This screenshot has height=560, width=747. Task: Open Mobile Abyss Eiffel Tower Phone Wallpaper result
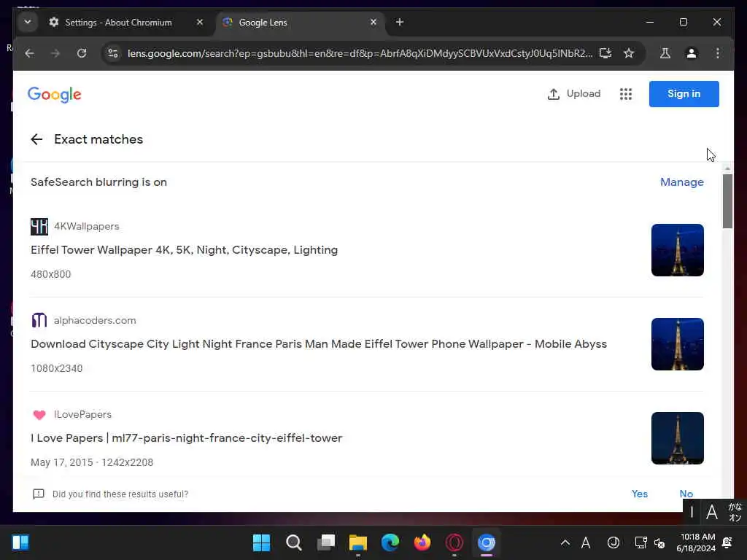point(319,344)
